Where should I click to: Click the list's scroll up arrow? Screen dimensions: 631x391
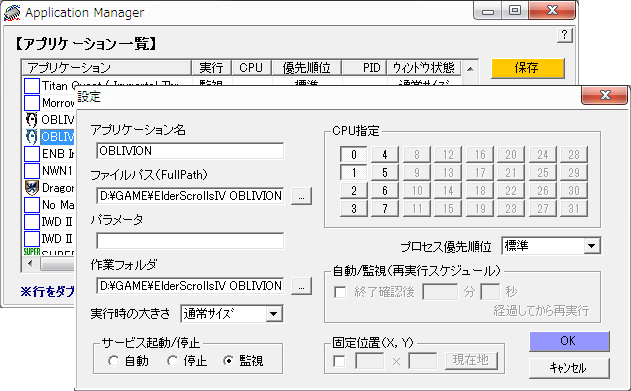coord(470,69)
